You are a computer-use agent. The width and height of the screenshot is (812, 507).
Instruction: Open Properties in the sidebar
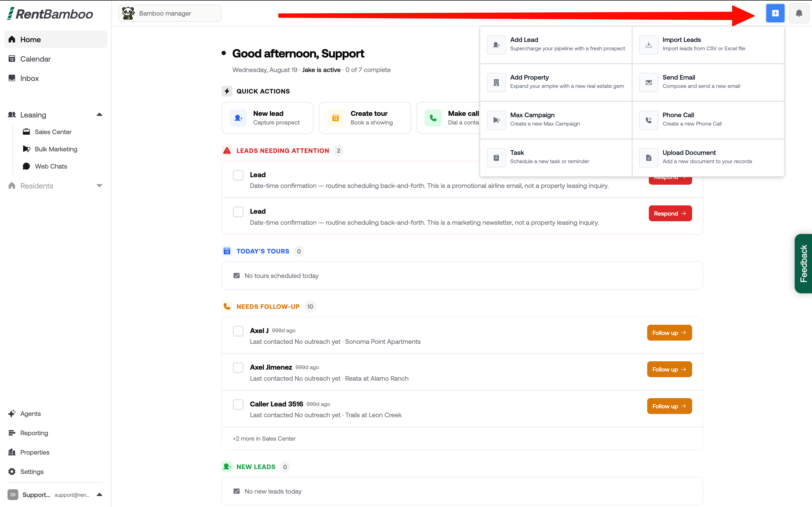pyautogui.click(x=56, y=452)
